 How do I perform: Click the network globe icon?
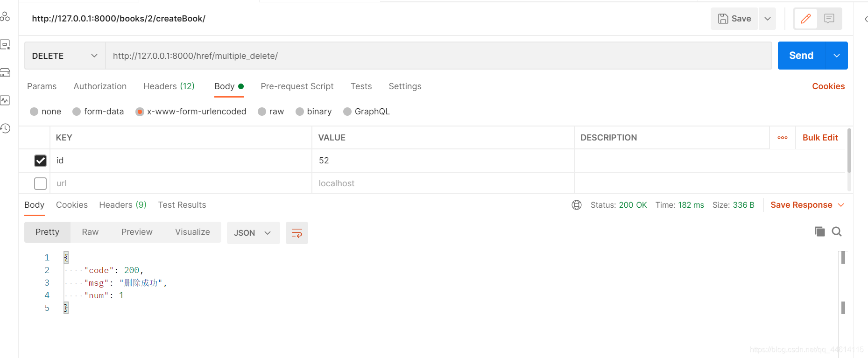577,205
